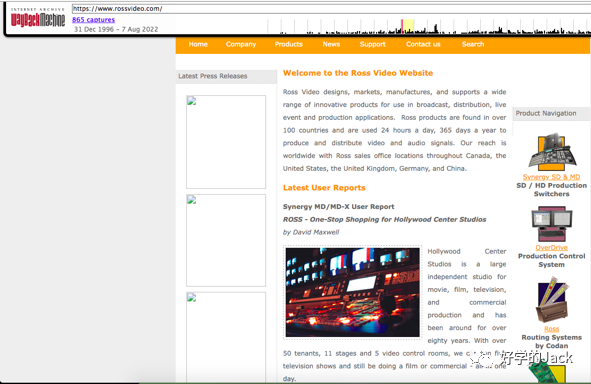Viewport: 591px width, 384px height.
Task: Select News in the orange navigation bar
Action: coord(331,44)
